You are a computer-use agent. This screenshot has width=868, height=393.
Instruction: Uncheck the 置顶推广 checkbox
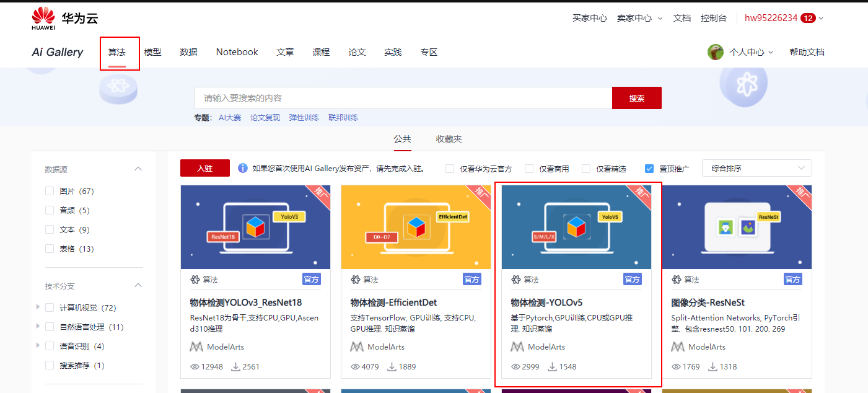click(x=649, y=169)
